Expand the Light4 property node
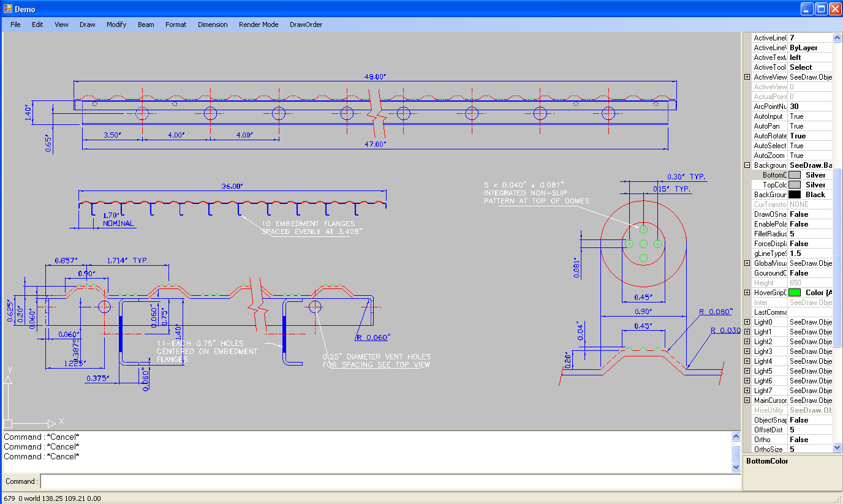 click(747, 361)
